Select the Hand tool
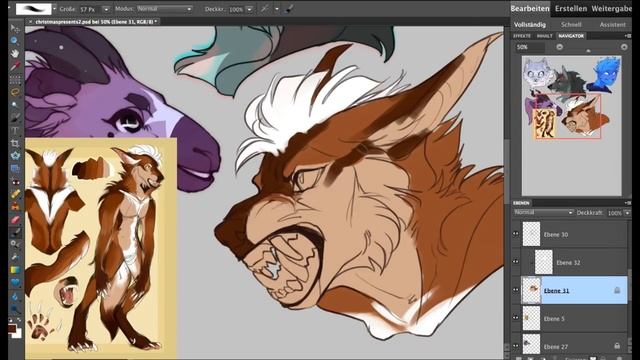The height and width of the screenshot is (360, 640). (15, 53)
